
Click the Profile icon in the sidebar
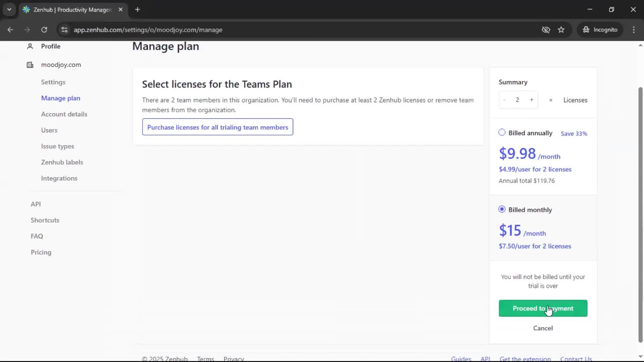pos(30,46)
